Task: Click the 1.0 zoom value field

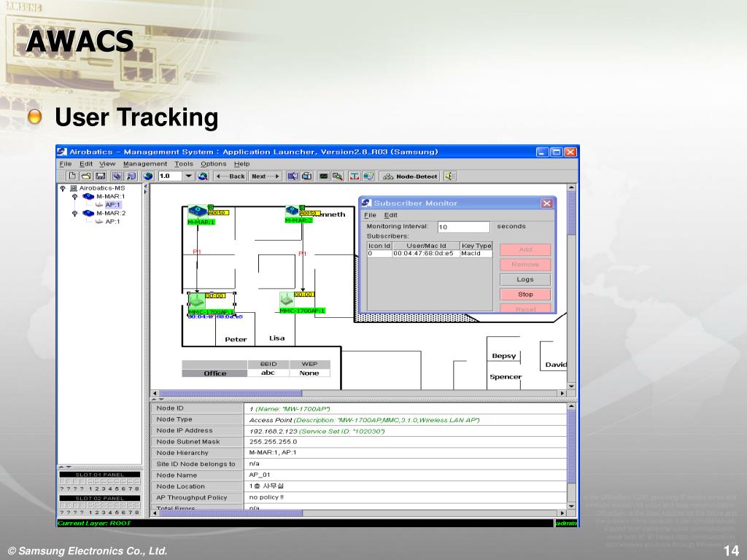Action: (x=171, y=176)
